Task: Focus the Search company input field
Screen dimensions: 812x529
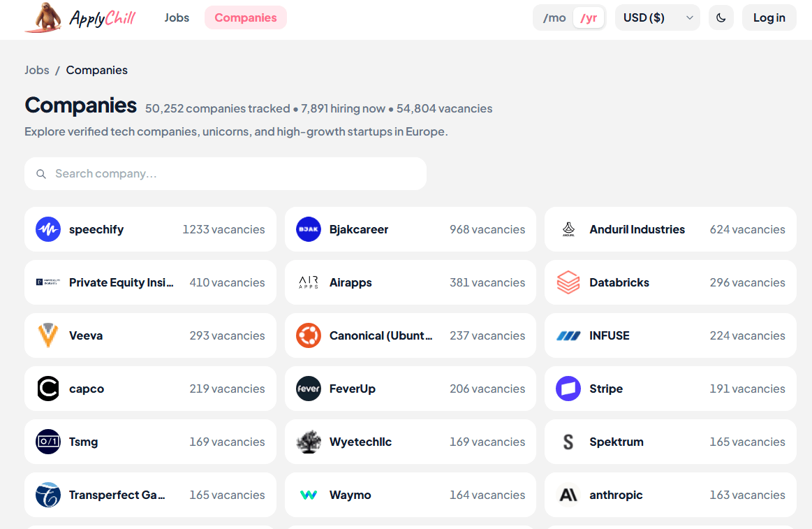Action: coord(226,173)
